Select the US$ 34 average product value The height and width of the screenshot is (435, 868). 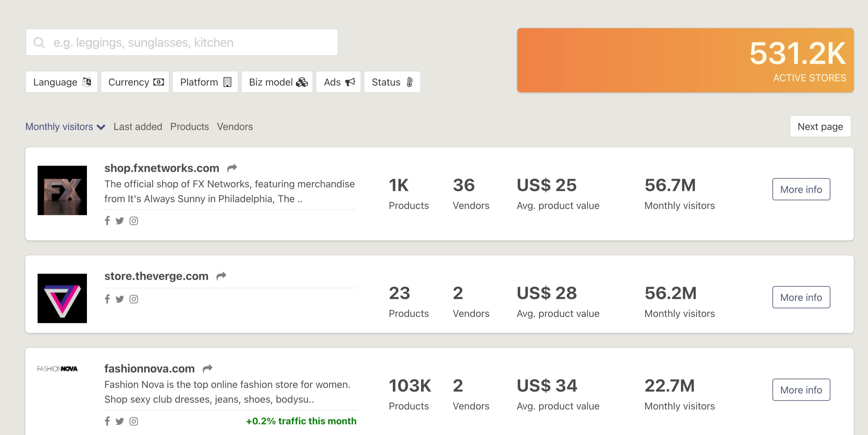coord(547,386)
